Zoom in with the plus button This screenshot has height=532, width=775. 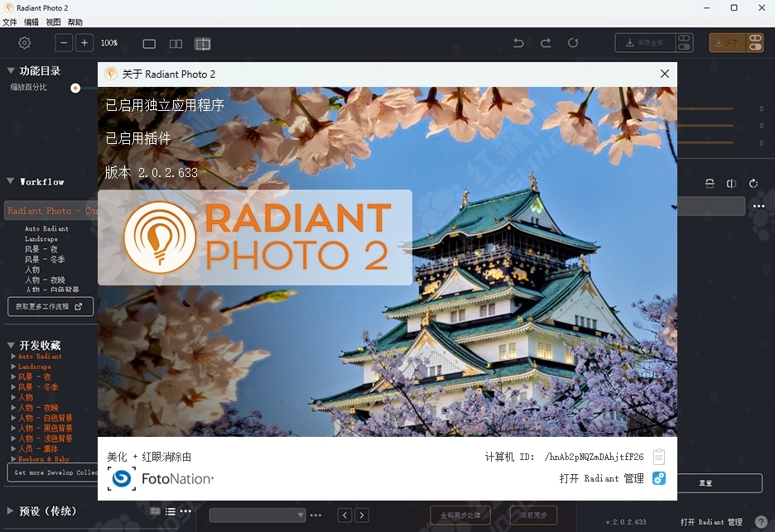(84, 43)
